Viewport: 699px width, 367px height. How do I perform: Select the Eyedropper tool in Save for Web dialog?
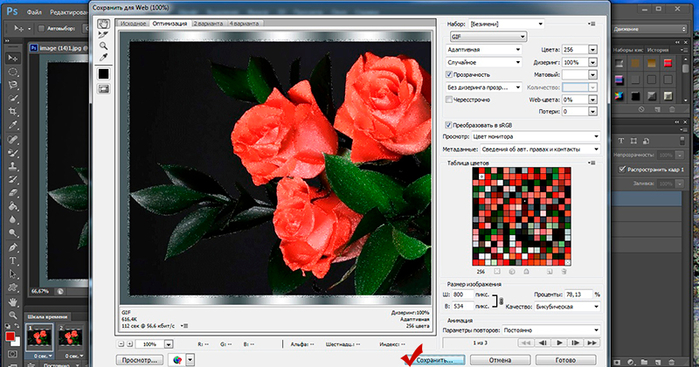103,57
